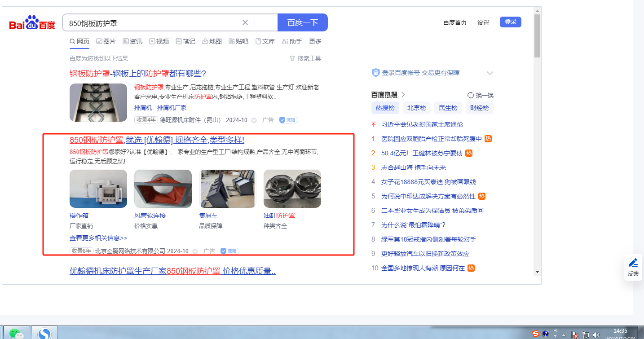Viewport: 644px width, 339px height.
Task: Expand the 登录百度帐号 panel chevron
Action: tap(490, 73)
